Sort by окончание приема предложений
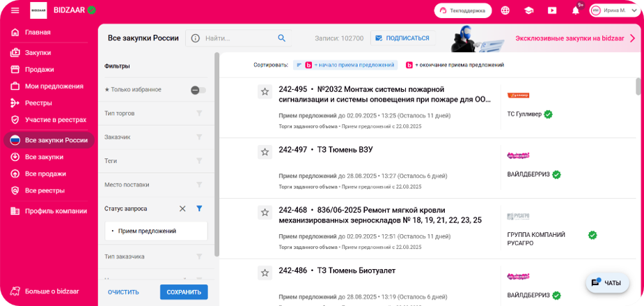The image size is (644, 306). tap(455, 65)
